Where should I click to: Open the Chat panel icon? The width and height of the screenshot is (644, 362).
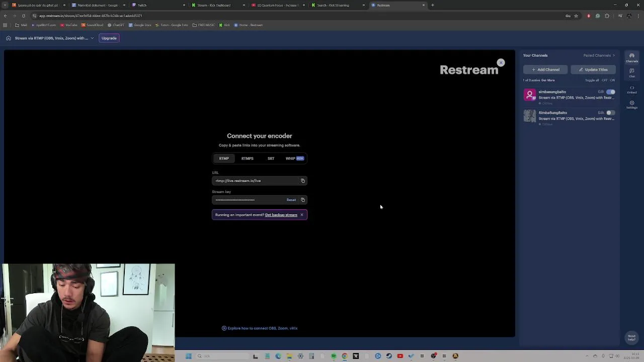pos(632,73)
